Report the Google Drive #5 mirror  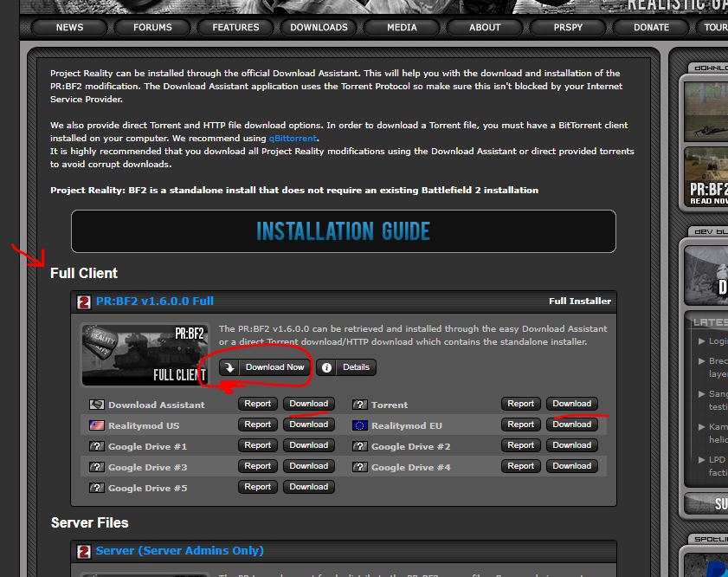258,488
